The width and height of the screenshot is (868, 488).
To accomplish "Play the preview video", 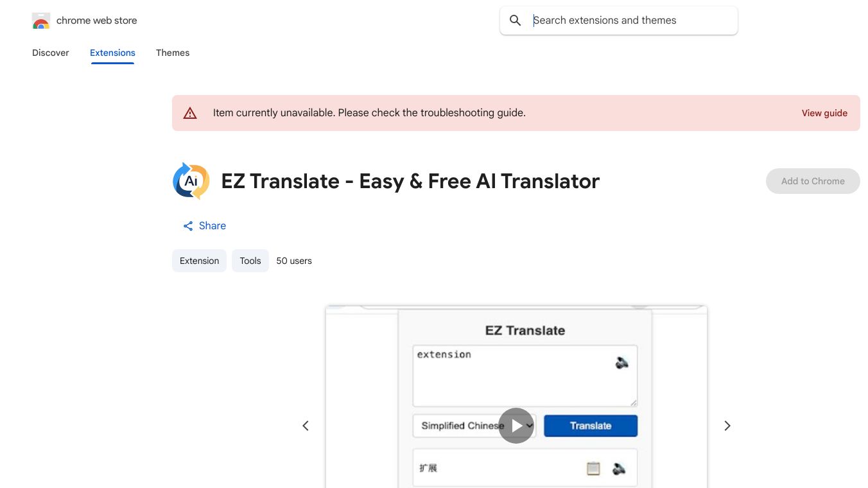I will pyautogui.click(x=516, y=426).
